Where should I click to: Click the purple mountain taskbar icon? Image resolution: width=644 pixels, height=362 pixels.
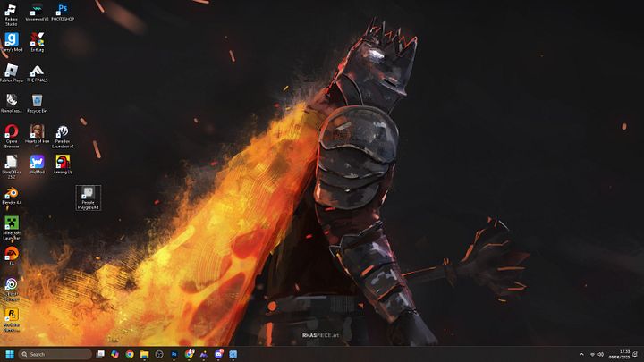pos(204,354)
